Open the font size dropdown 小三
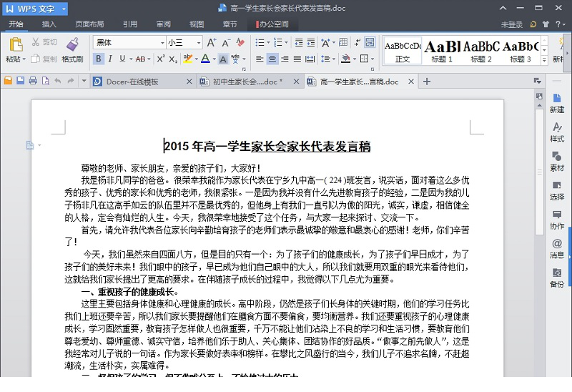 tap(199, 43)
